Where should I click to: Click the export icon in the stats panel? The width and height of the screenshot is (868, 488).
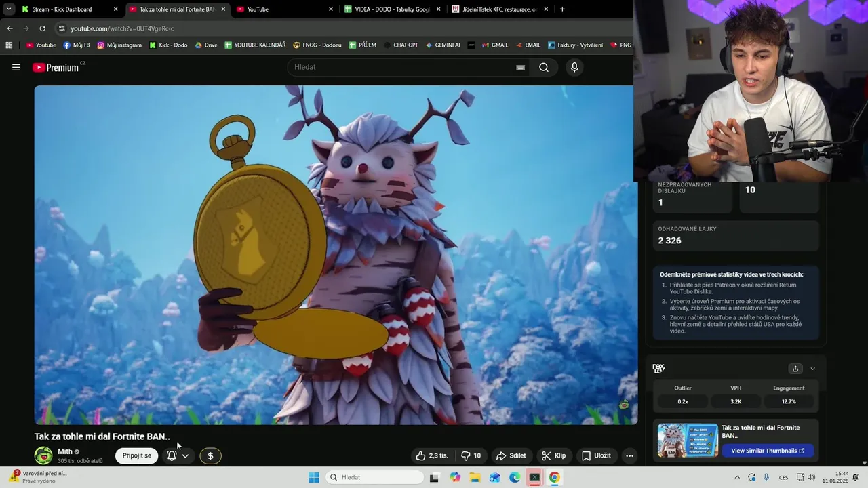click(x=795, y=369)
